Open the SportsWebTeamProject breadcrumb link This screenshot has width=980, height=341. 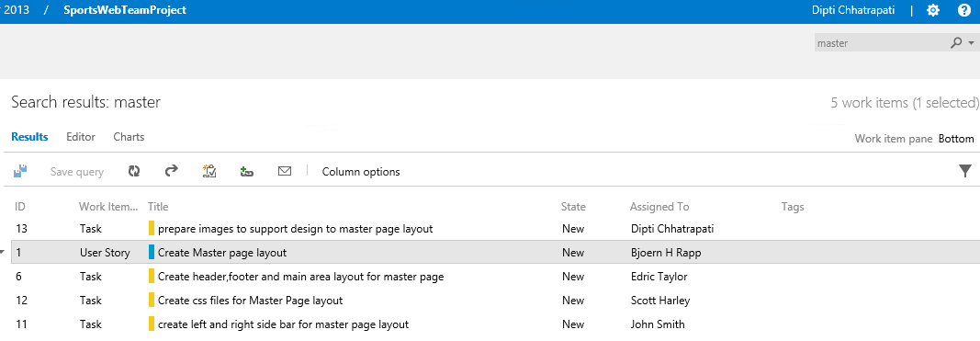point(125,10)
